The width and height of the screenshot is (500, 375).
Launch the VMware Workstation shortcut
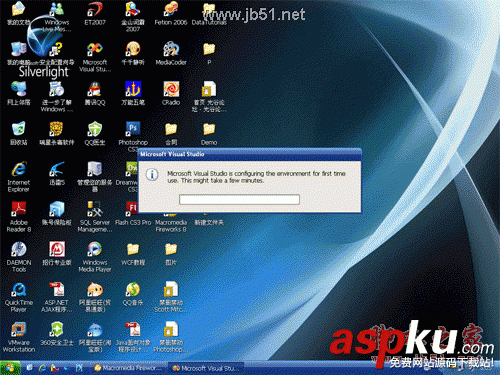(x=19, y=329)
